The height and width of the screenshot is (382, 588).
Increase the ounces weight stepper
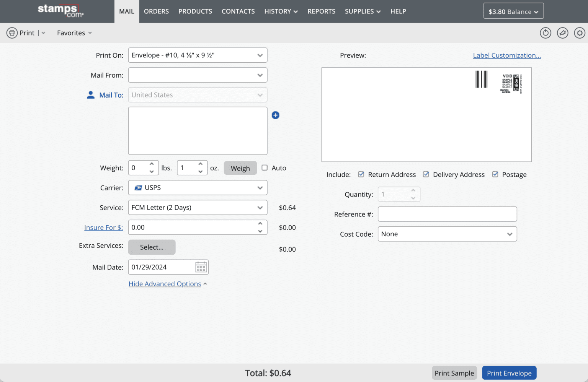[201, 164]
